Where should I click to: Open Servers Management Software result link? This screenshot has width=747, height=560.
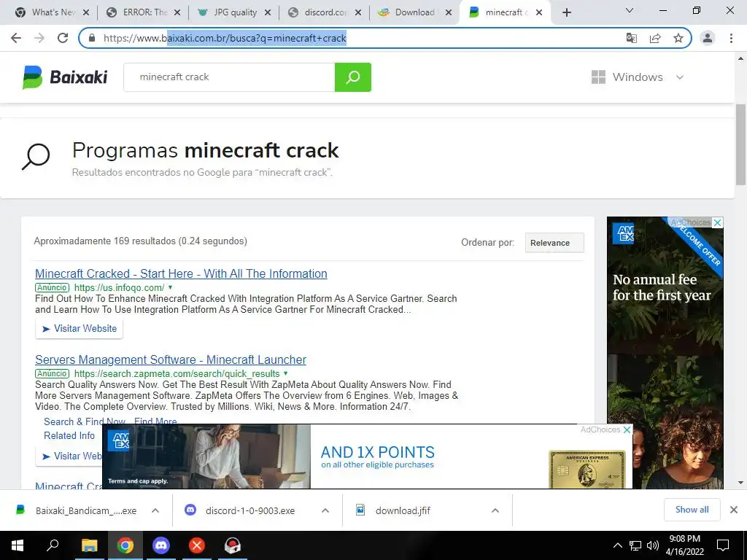171,360
